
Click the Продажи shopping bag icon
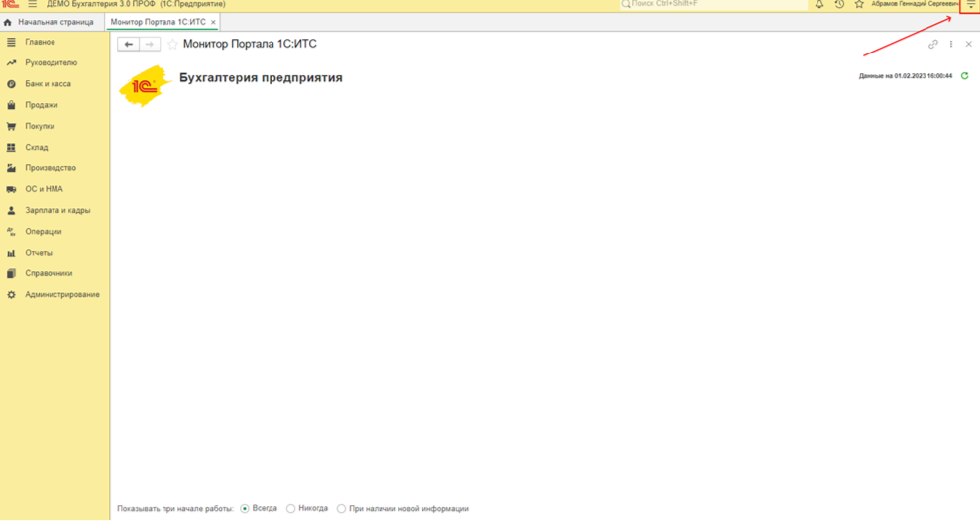click(x=11, y=105)
